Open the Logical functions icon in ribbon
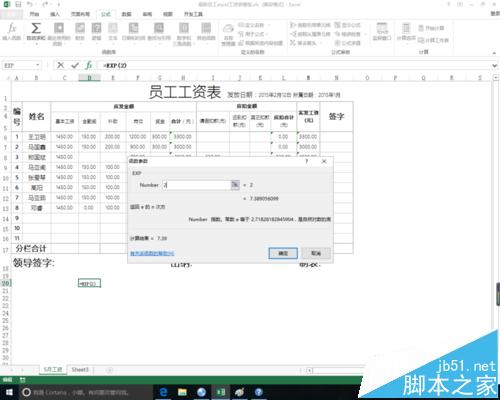Screen dimensions: 500x400 coord(96,32)
